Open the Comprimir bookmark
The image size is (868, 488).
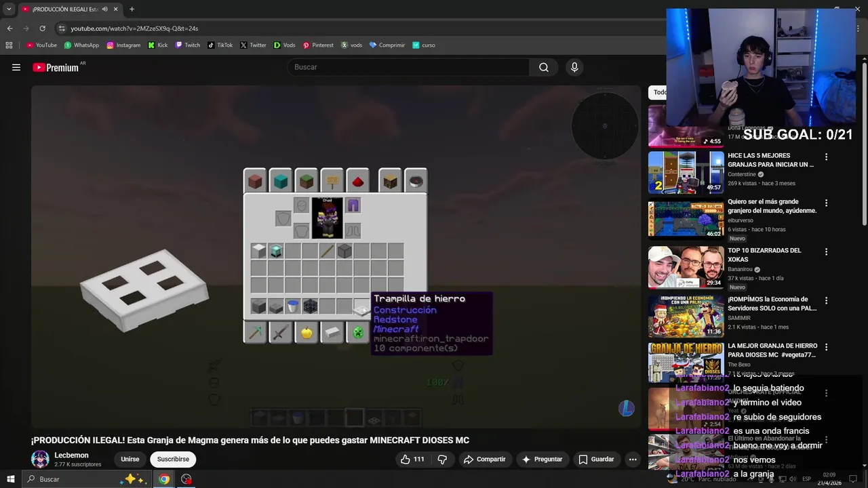coord(387,45)
